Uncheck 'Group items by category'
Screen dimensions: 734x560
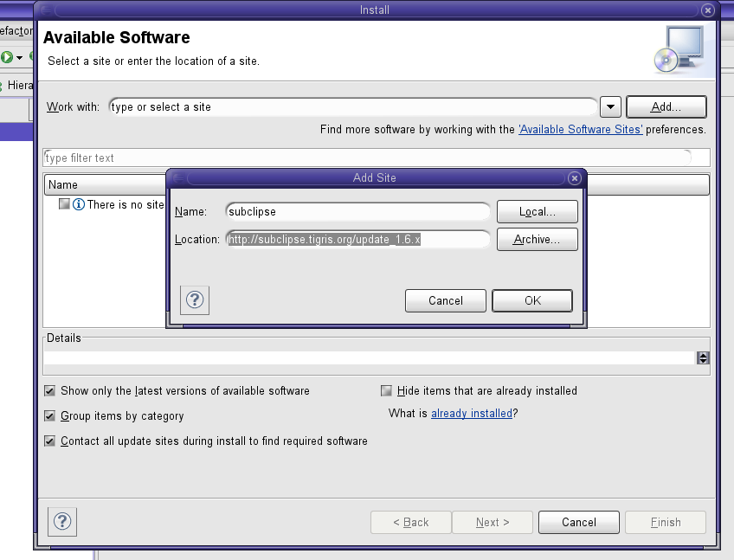click(50, 416)
